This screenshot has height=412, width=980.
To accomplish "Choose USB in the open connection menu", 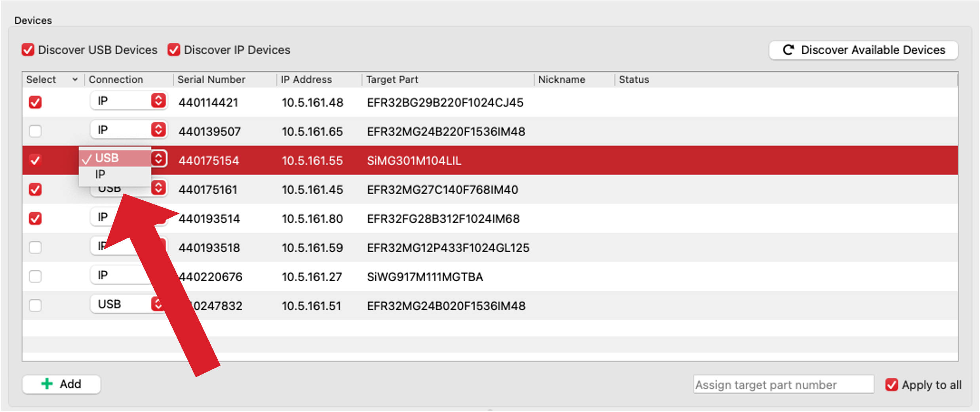I will tap(107, 158).
